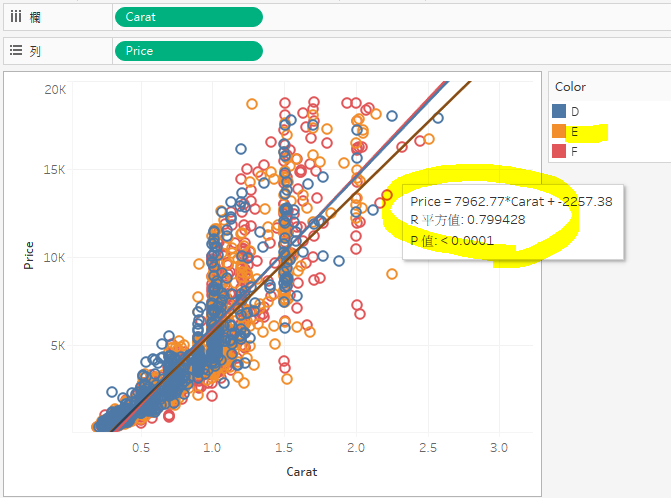This screenshot has width=671, height=498.
Task: Click the 列 Rows shelf label
Action: [35, 51]
